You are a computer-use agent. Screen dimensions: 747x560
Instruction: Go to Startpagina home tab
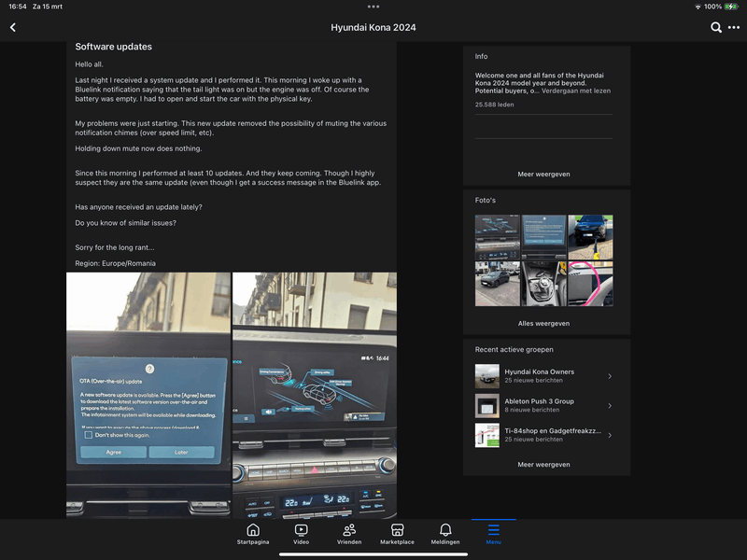pyautogui.click(x=253, y=534)
